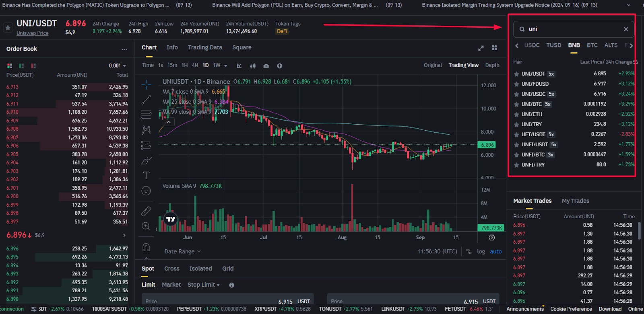This screenshot has height=314, width=644.
Task: Click the DeFi token tag
Action: click(x=282, y=31)
